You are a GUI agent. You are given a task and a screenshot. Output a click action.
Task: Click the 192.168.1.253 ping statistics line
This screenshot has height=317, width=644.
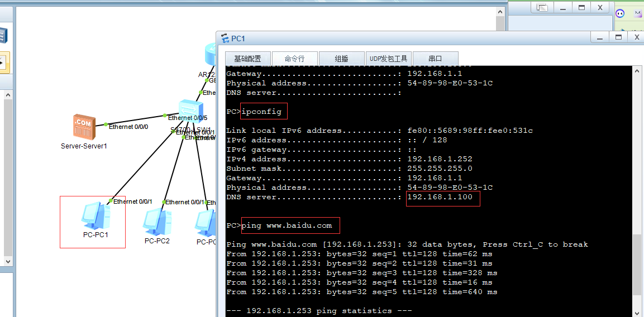(x=319, y=310)
